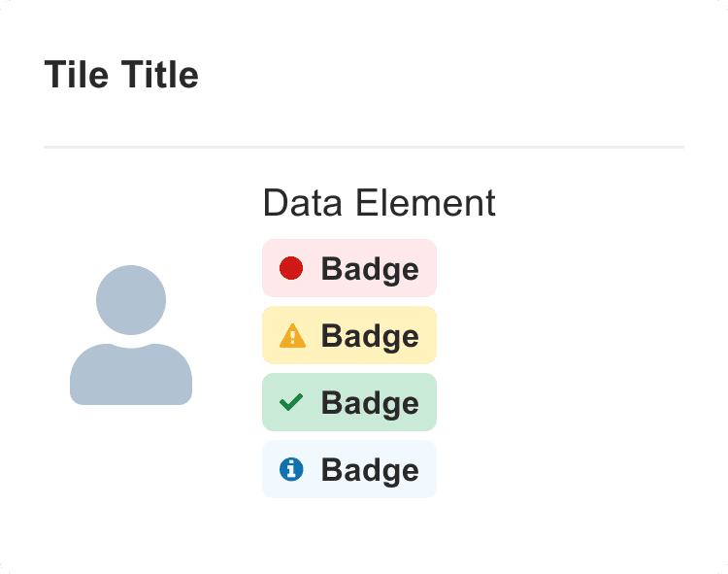Image resolution: width=728 pixels, height=574 pixels.
Task: Select the blue info badge label text
Action: pos(370,470)
